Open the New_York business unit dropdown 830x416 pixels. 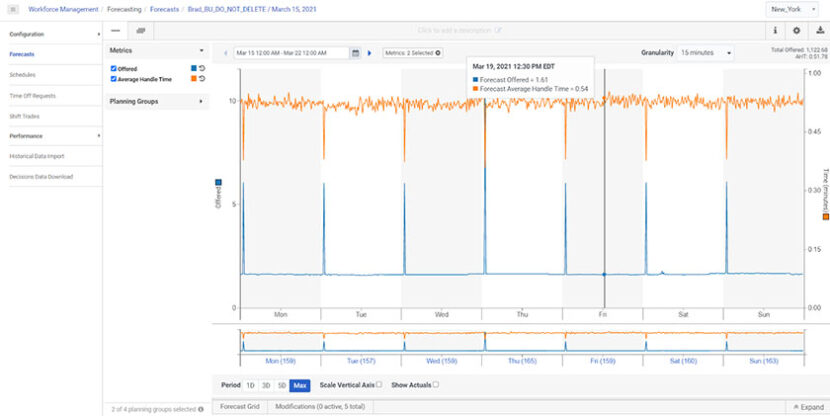click(x=795, y=9)
